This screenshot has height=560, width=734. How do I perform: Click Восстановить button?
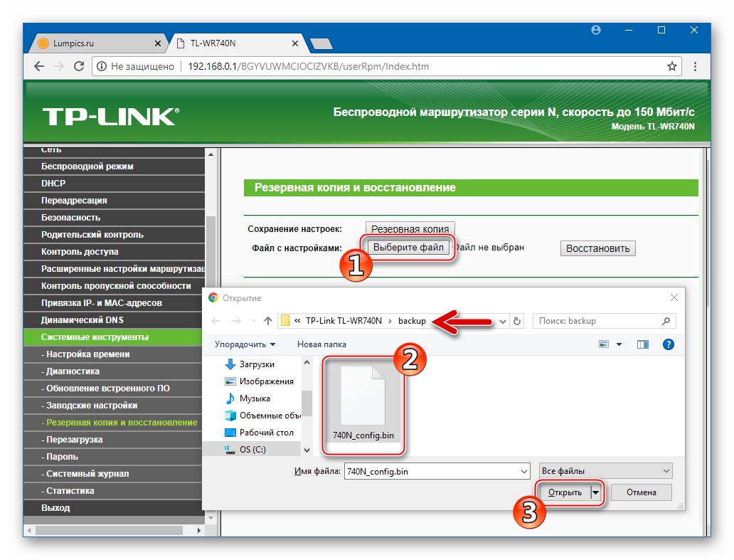[x=597, y=248]
